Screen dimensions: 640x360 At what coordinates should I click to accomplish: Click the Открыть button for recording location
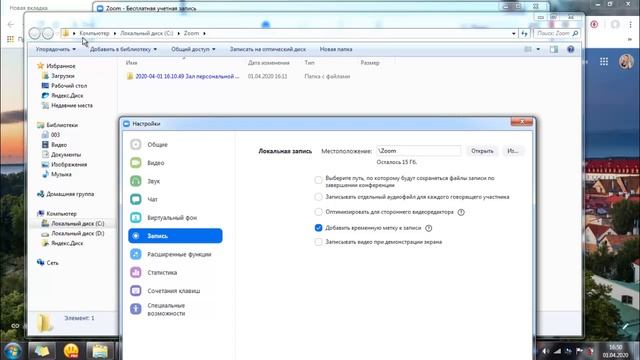pos(482,151)
